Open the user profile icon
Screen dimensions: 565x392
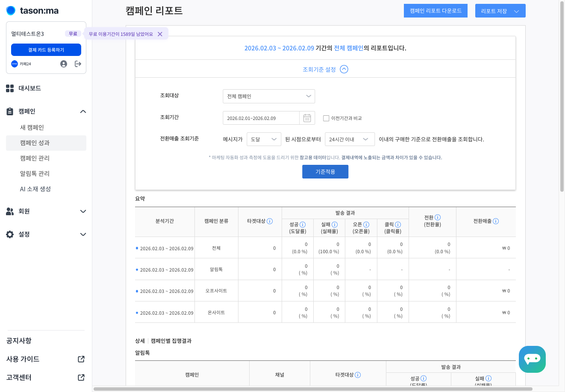tap(64, 64)
